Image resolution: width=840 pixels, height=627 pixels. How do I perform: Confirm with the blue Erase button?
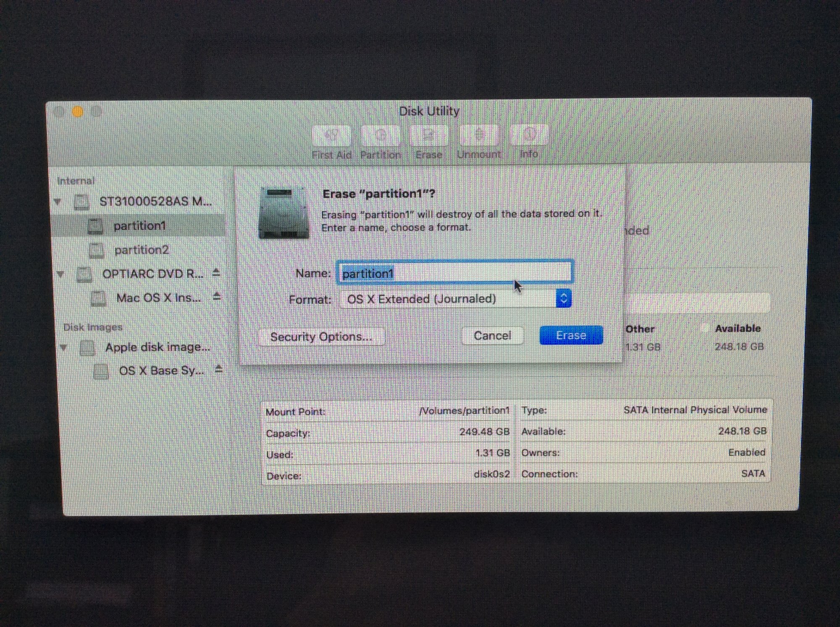571,335
